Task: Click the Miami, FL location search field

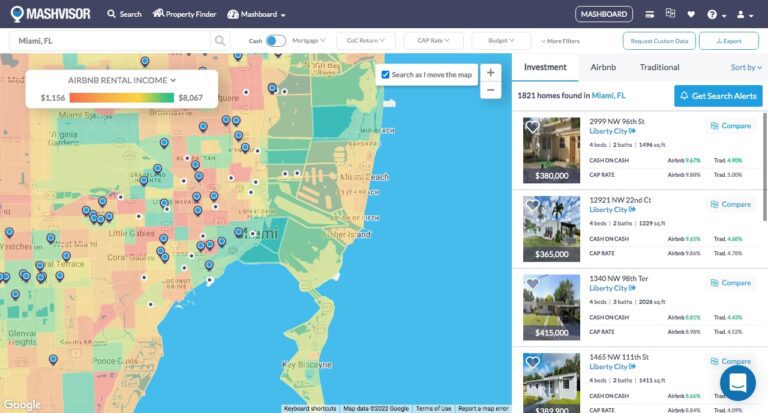Action: click(x=110, y=41)
